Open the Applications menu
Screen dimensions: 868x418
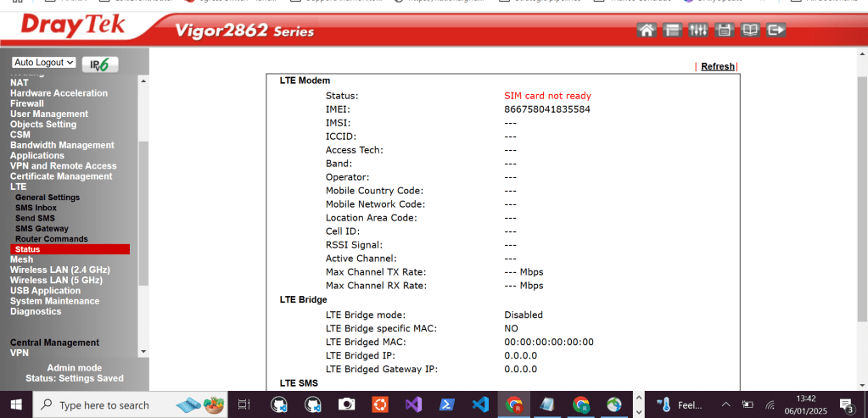point(37,155)
